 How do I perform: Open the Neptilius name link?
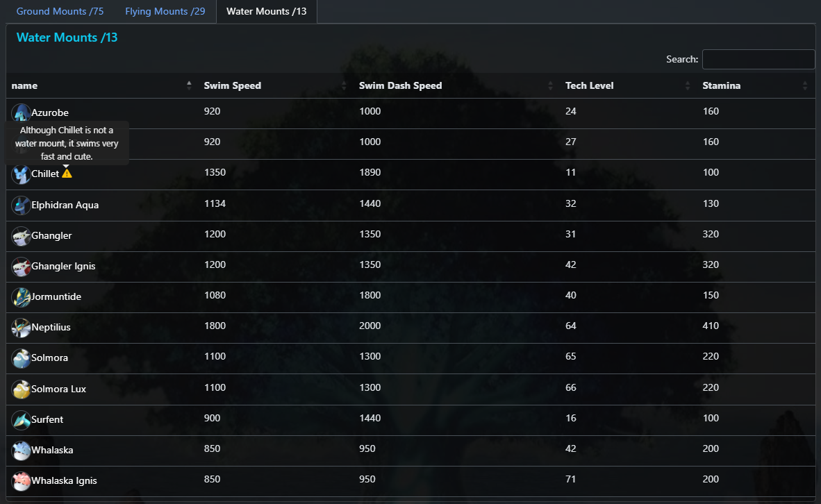pos(51,327)
